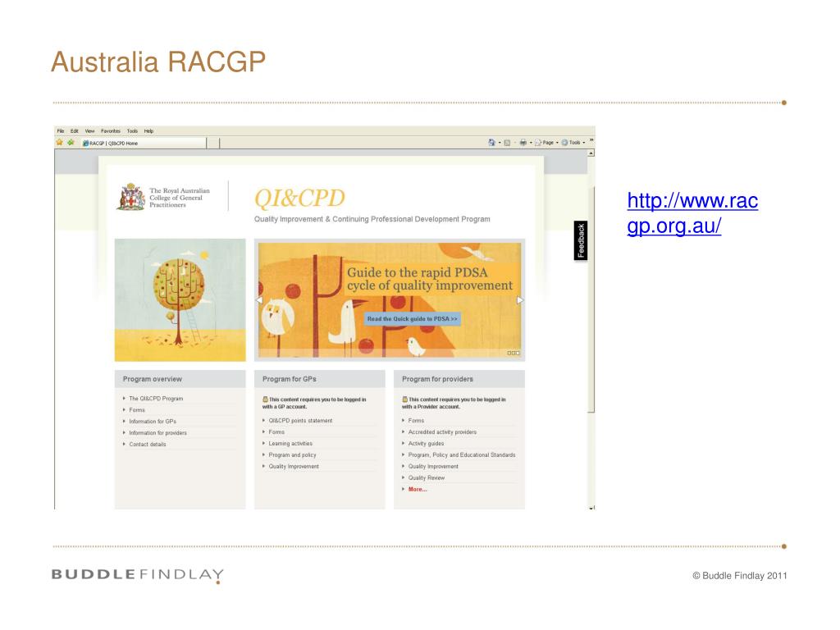Open the Page dropdown menu
This screenshot has height=630, width=840.
[x=546, y=143]
